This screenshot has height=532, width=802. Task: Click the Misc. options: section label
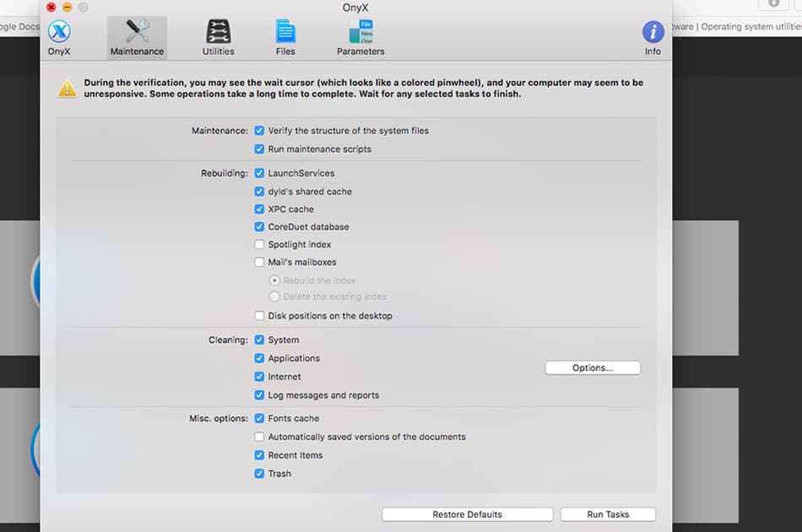click(x=219, y=419)
